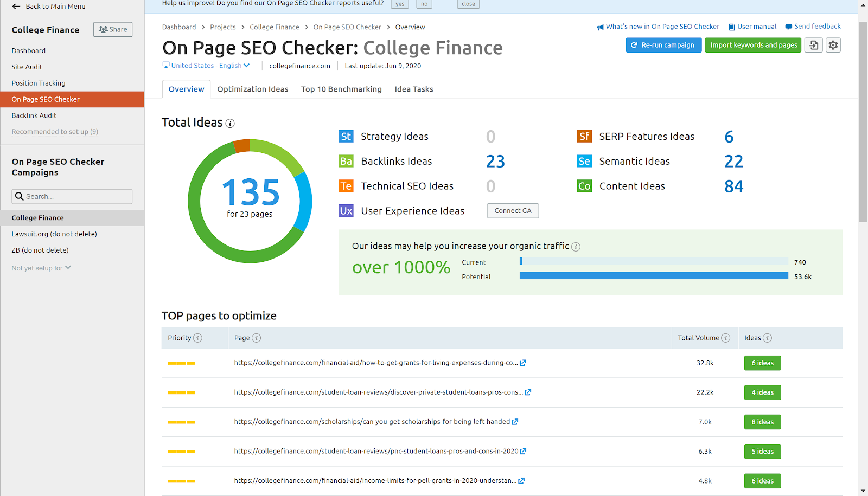Answer no to the survey banner

(x=424, y=4)
